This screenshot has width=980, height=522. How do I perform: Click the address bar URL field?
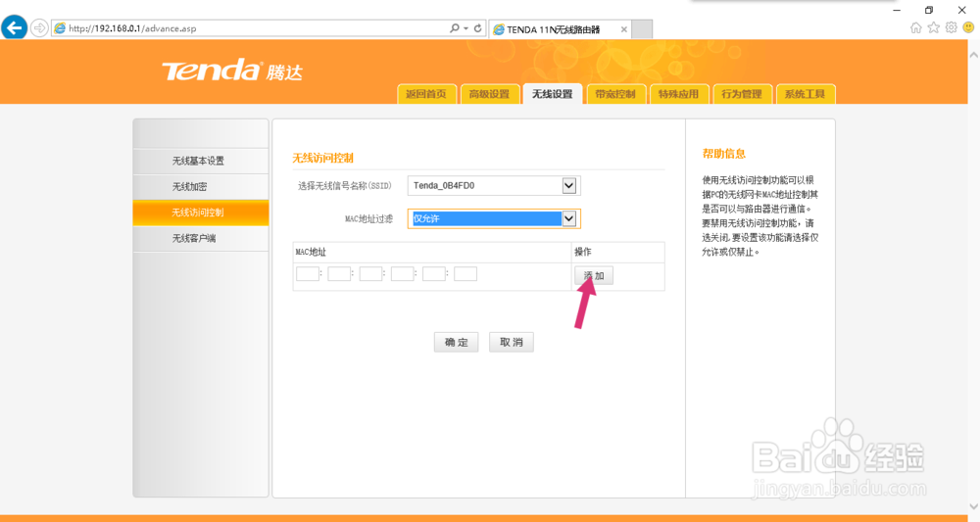pyautogui.click(x=250, y=28)
